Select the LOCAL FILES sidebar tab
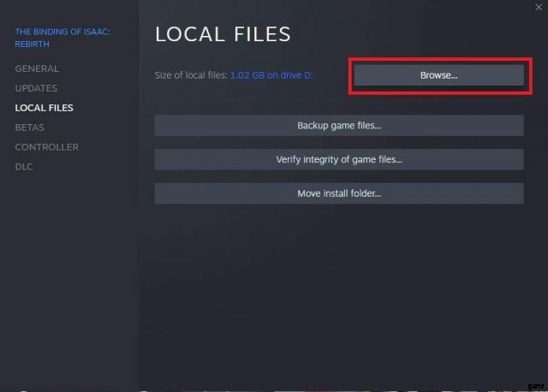548x392 pixels. point(44,108)
